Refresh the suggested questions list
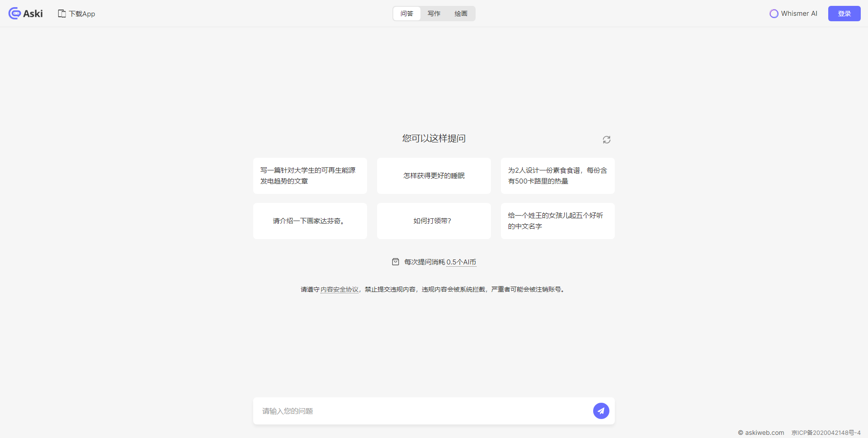The image size is (868, 438). (x=606, y=140)
